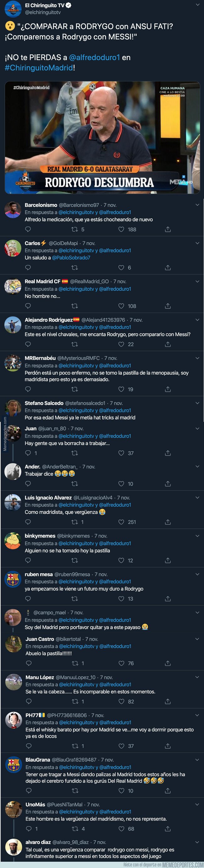This screenshot has width=204, height=868.
Task: Like the Barcelonismo reply with 188 likes
Action: tap(121, 229)
